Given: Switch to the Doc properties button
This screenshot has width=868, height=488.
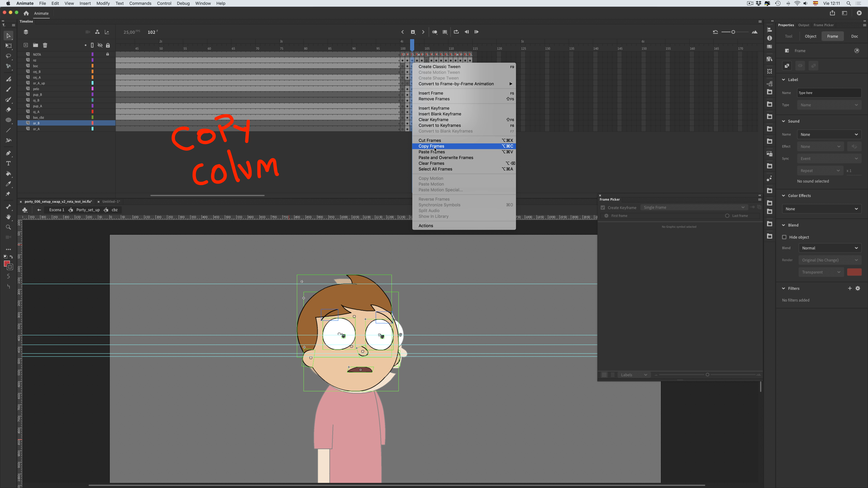Looking at the screenshot, I should coord(855,36).
